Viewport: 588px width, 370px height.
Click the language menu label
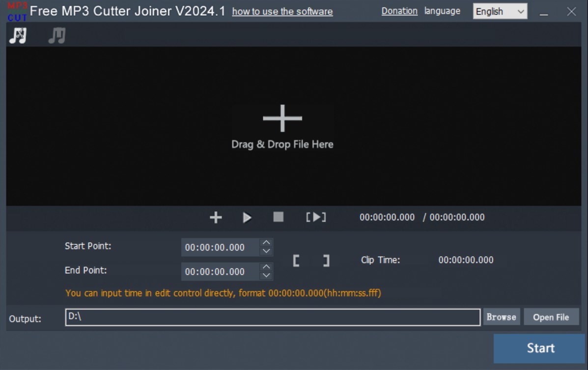coord(442,10)
